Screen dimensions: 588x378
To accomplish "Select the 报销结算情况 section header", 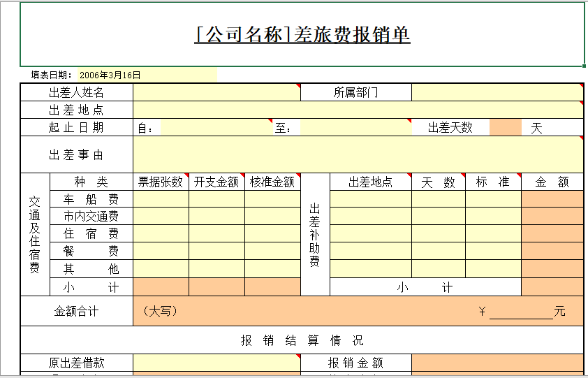I will click(x=302, y=340).
